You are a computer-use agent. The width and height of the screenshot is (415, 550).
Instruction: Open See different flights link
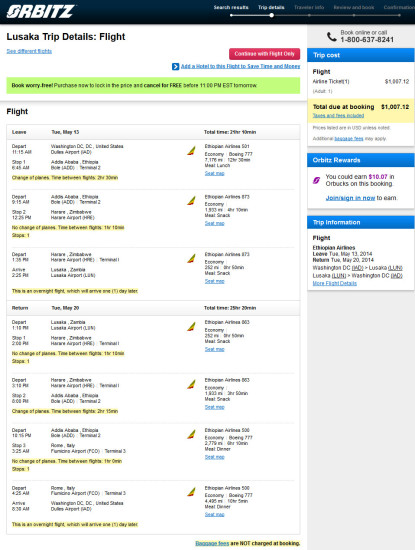(29, 51)
